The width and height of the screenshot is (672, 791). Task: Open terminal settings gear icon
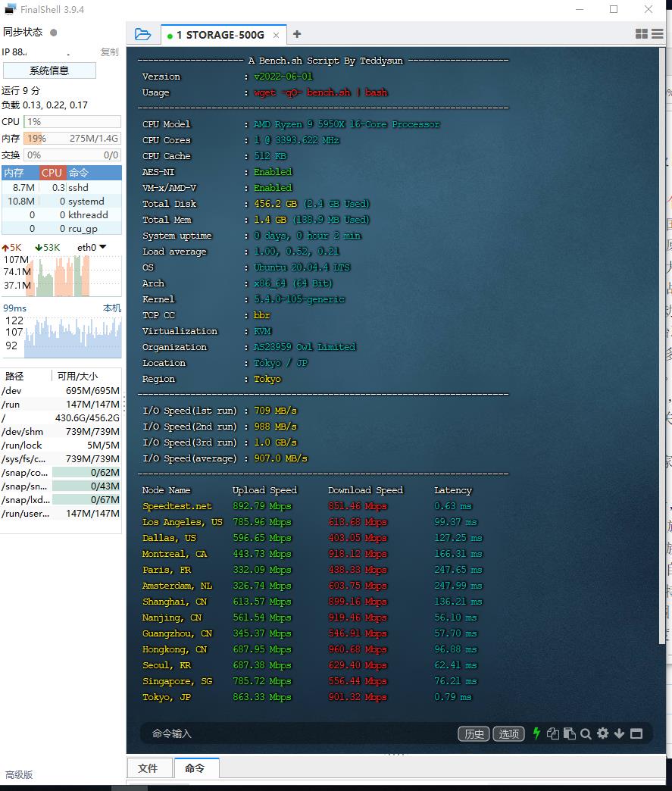pos(602,733)
